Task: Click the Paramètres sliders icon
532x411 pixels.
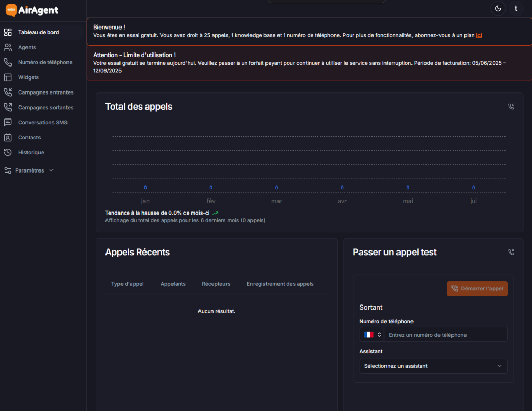Action: tap(8, 170)
